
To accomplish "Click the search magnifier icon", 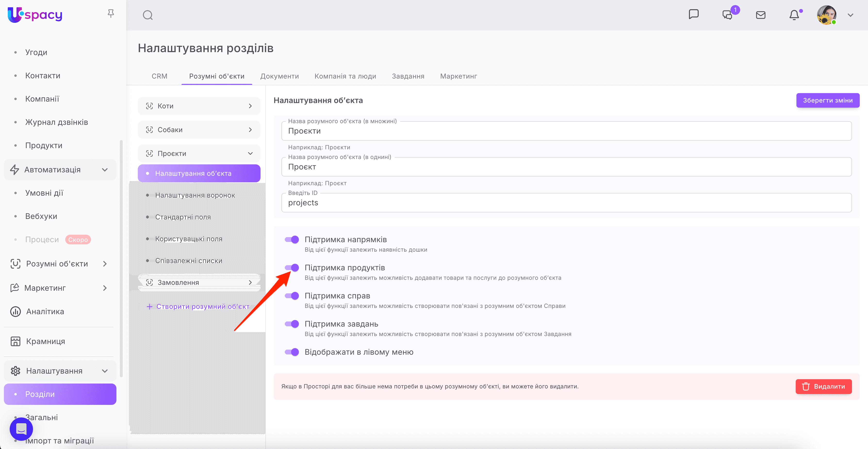I will click(147, 15).
